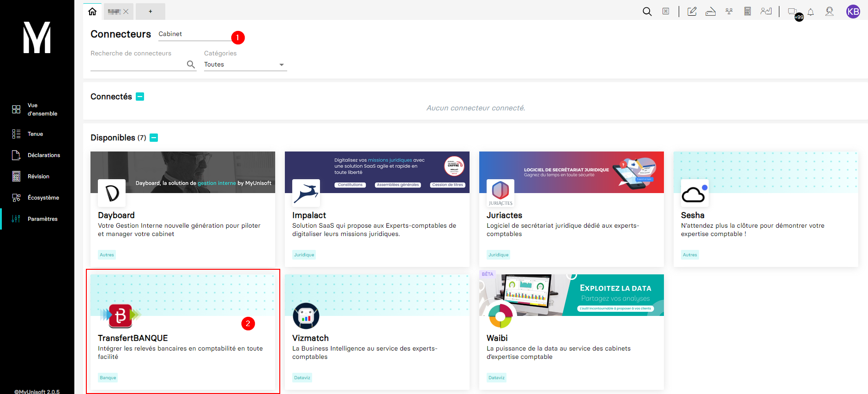Image resolution: width=868 pixels, height=394 pixels.
Task: Open the balance scale icon
Action: click(729, 12)
